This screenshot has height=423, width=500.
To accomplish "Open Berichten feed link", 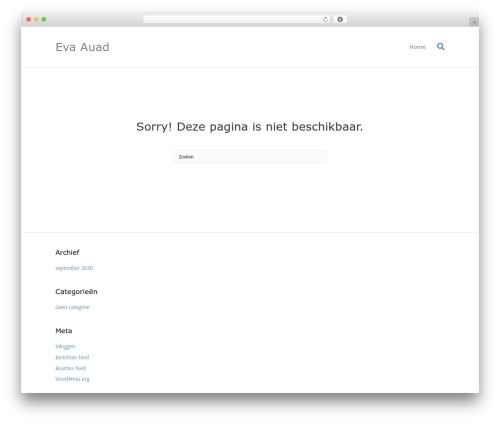I will click(72, 357).
